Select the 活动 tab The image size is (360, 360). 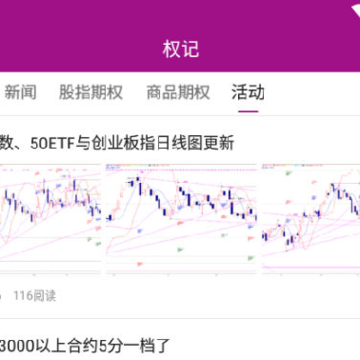[248, 92]
